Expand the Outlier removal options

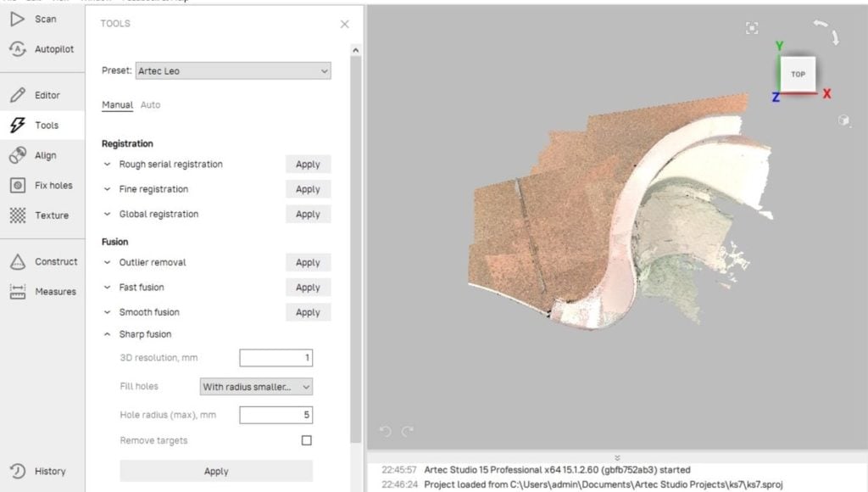point(107,262)
